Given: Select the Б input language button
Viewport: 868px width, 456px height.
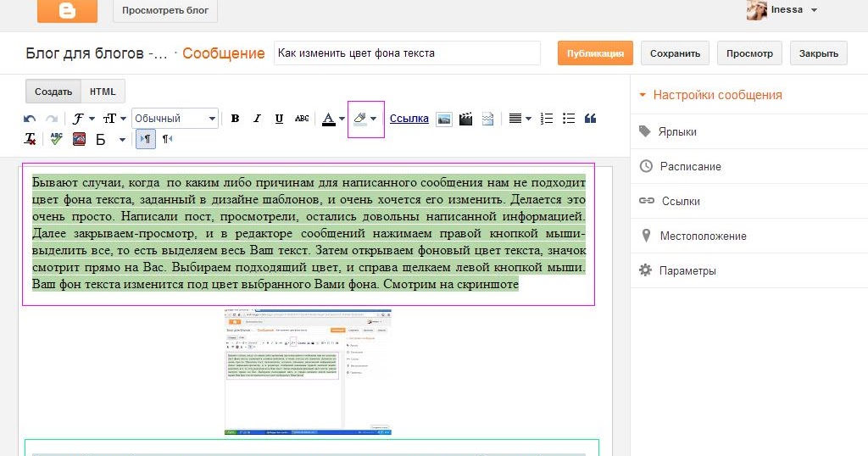Looking at the screenshot, I should pyautogui.click(x=101, y=139).
